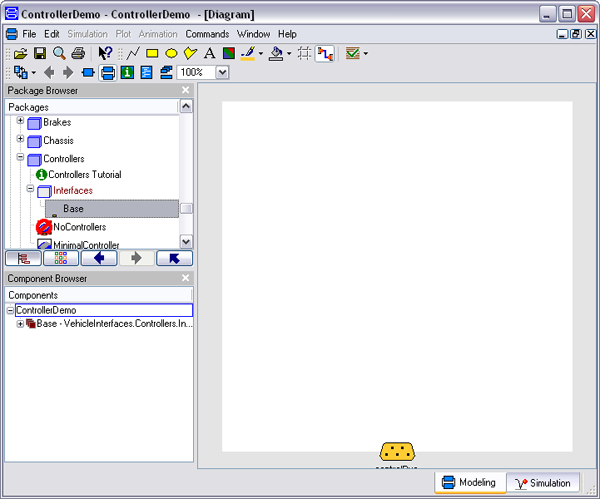Click the Save diskette icon
This screenshot has width=600, height=499.
point(40,53)
